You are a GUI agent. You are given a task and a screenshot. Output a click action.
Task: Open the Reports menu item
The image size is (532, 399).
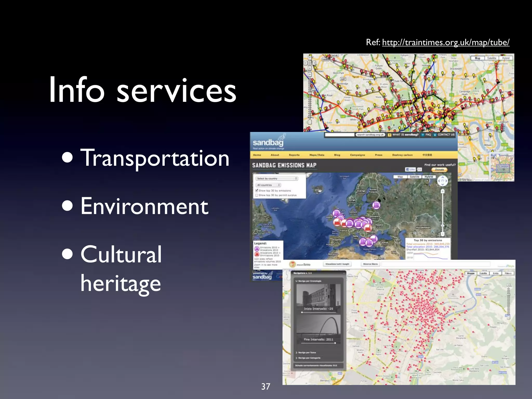point(294,155)
